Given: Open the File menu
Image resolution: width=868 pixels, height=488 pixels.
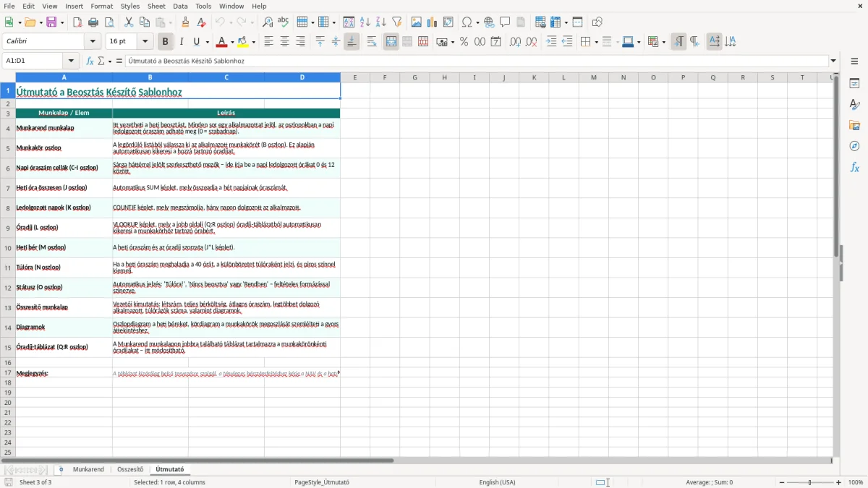Looking at the screenshot, I should (x=9, y=6).
